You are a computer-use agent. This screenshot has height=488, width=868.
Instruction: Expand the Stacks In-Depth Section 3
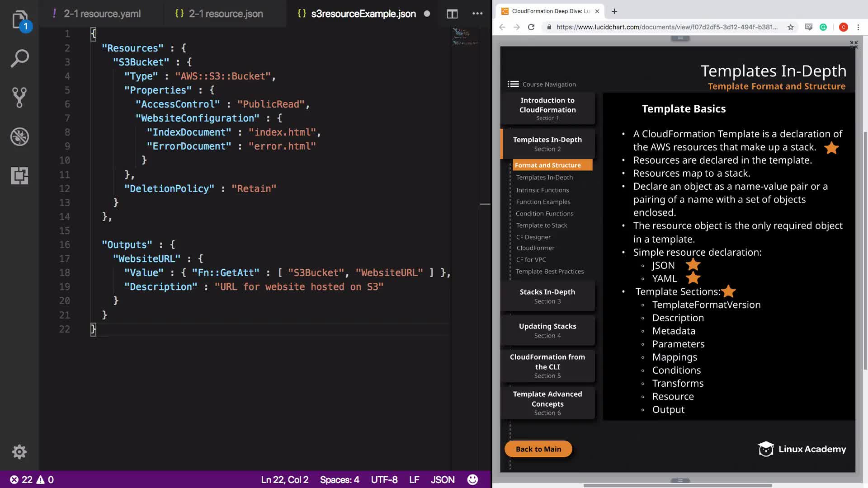pos(547,296)
